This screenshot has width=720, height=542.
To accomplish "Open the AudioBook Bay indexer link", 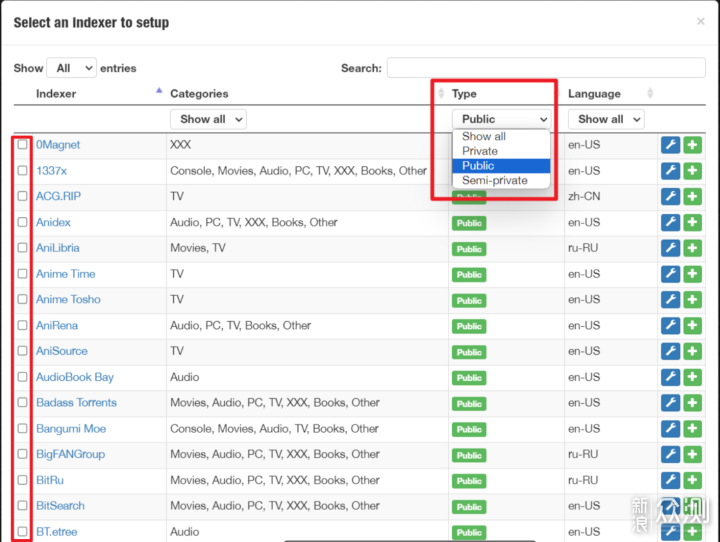I will pyautogui.click(x=75, y=377).
